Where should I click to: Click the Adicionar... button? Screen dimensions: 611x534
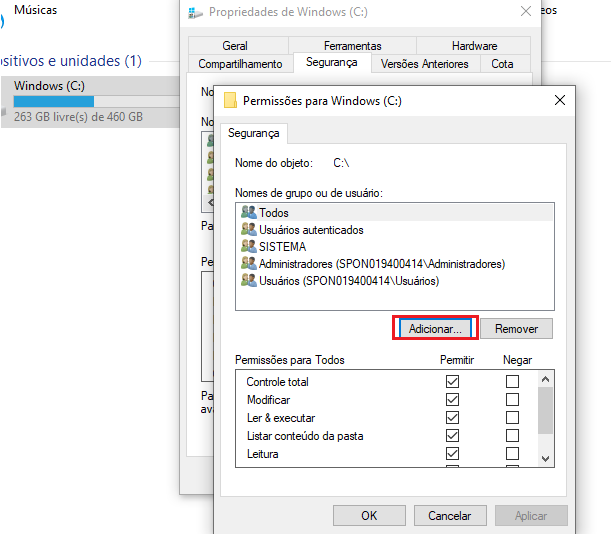click(x=435, y=329)
